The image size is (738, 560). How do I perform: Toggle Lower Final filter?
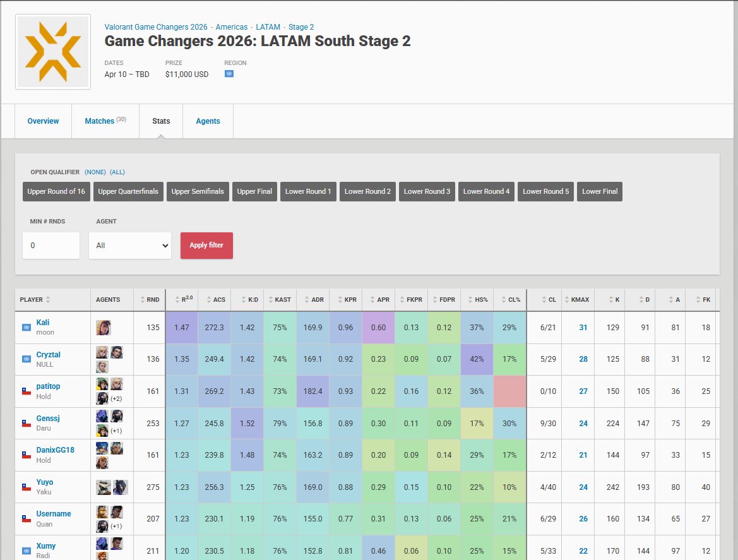coord(600,191)
